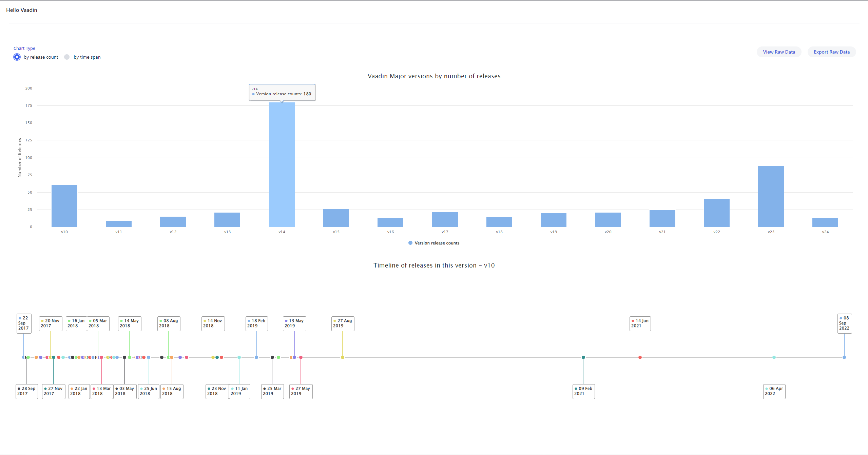Click the v23 bar in the chart
Screen dimensions: 868x455
tap(771, 196)
